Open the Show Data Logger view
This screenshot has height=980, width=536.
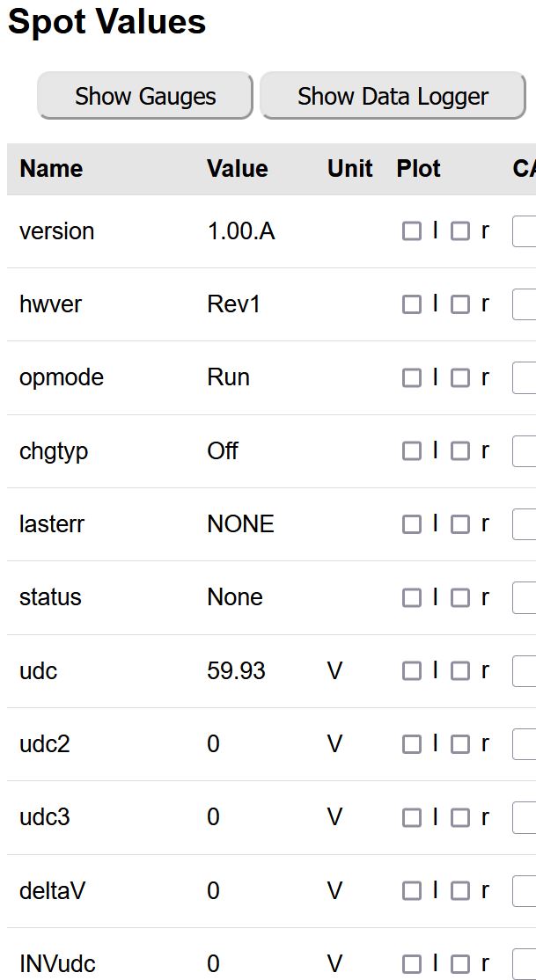(393, 96)
